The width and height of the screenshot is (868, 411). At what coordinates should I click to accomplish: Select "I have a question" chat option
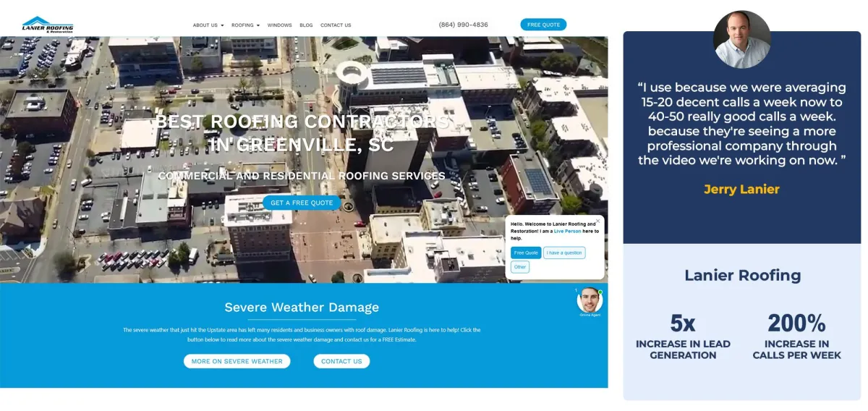pos(564,253)
